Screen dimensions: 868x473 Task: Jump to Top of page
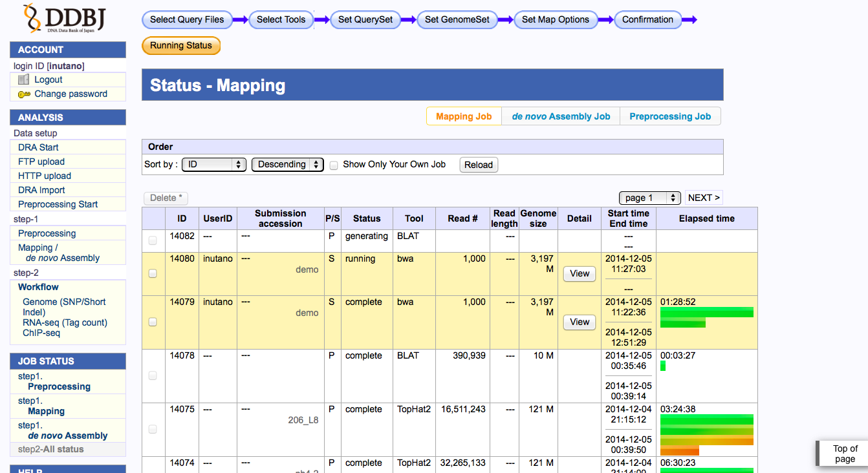tap(845, 454)
